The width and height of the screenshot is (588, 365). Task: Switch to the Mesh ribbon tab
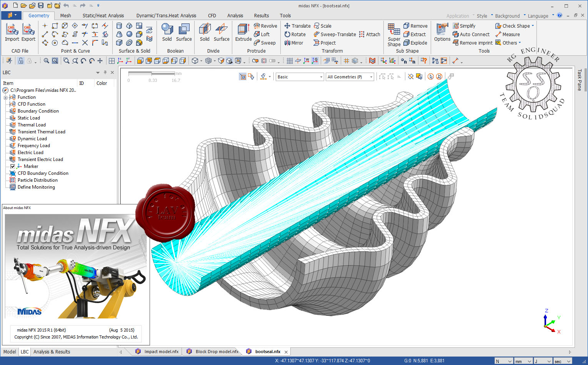click(x=65, y=15)
